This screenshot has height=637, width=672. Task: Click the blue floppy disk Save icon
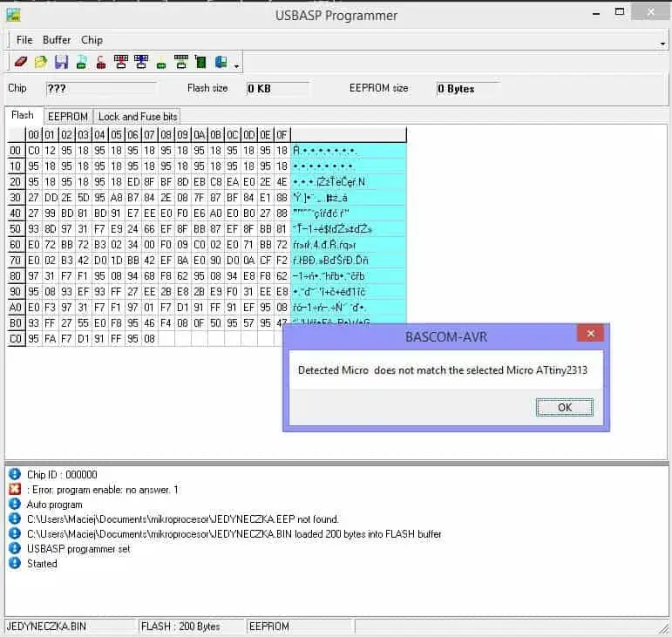(x=61, y=62)
